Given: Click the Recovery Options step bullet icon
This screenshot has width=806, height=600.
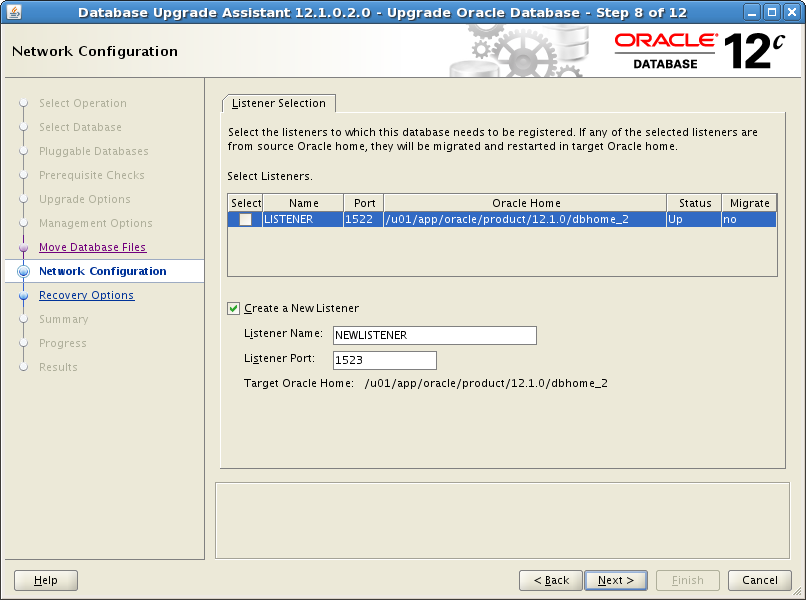Looking at the screenshot, I should tap(23, 296).
